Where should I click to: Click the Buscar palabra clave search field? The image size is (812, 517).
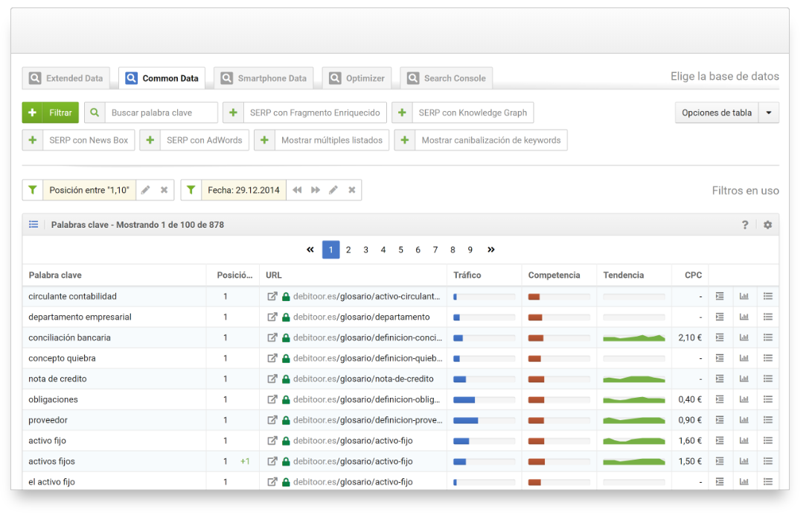tap(161, 113)
